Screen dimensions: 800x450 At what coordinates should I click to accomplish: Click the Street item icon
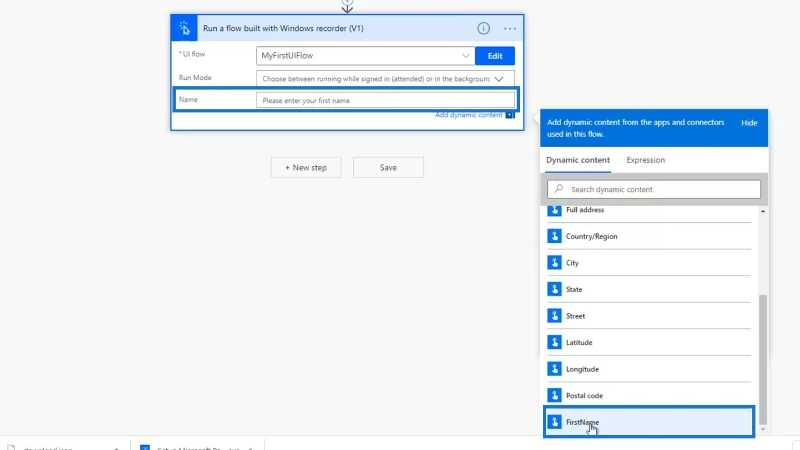tap(554, 316)
